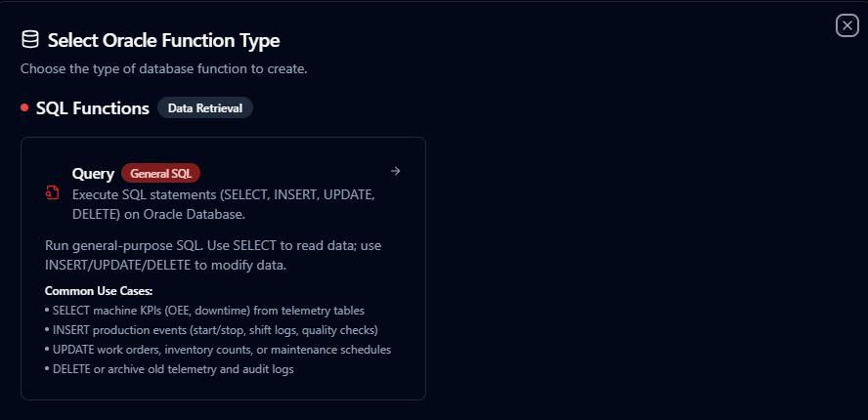Click the database icon beside the dialog title

(30, 40)
